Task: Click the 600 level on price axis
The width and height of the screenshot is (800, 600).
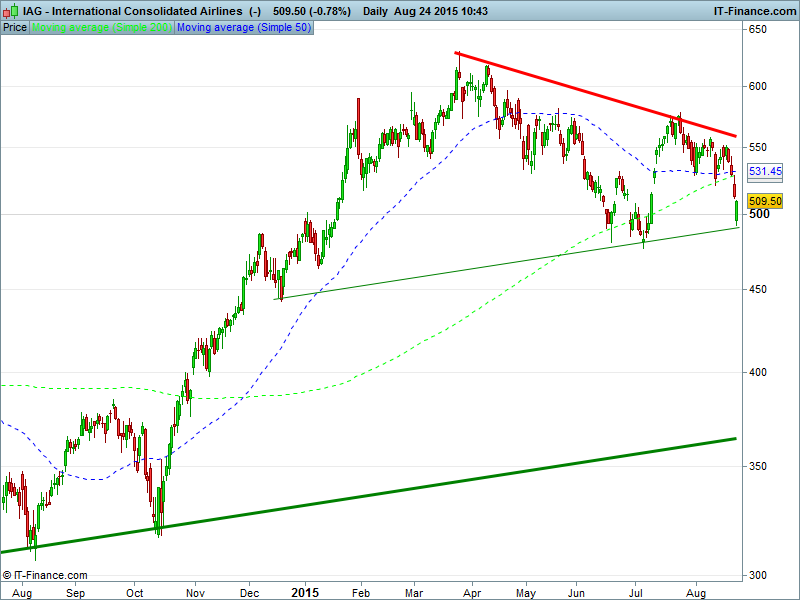Action: (x=759, y=87)
